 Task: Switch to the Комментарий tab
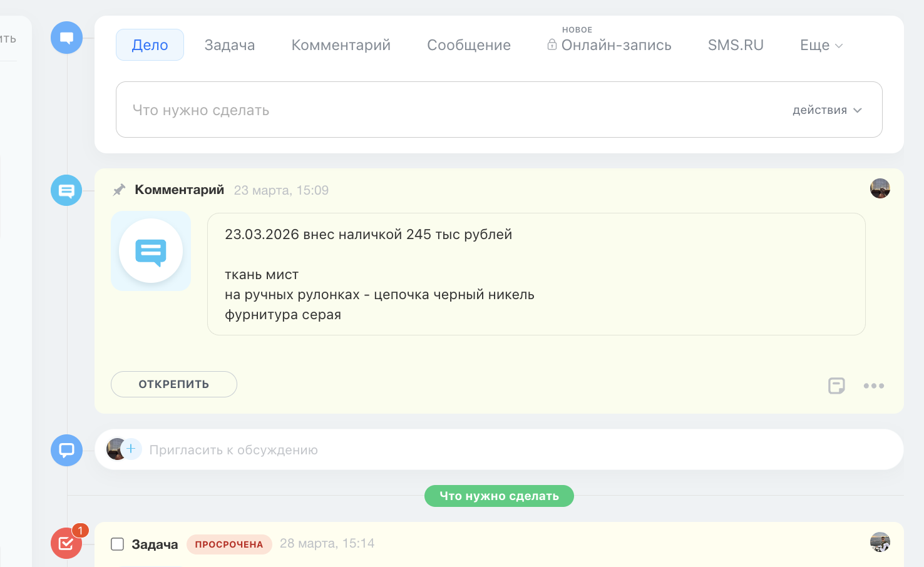(341, 45)
